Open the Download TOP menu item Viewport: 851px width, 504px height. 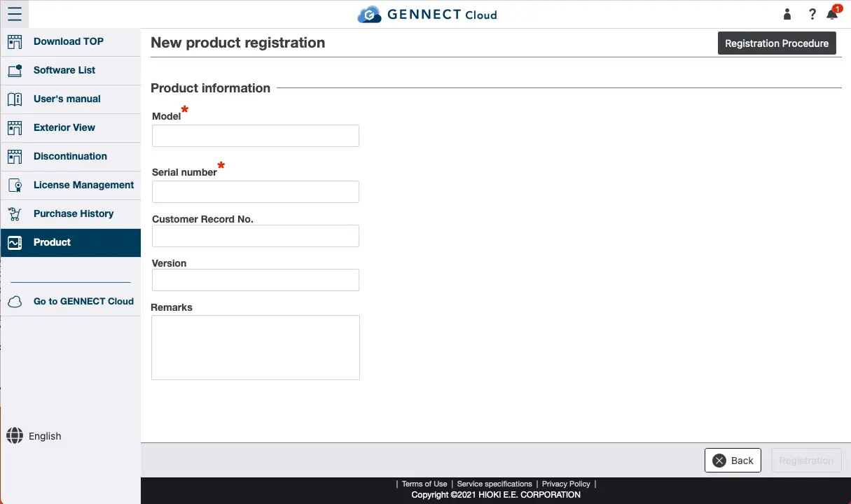click(x=71, y=42)
